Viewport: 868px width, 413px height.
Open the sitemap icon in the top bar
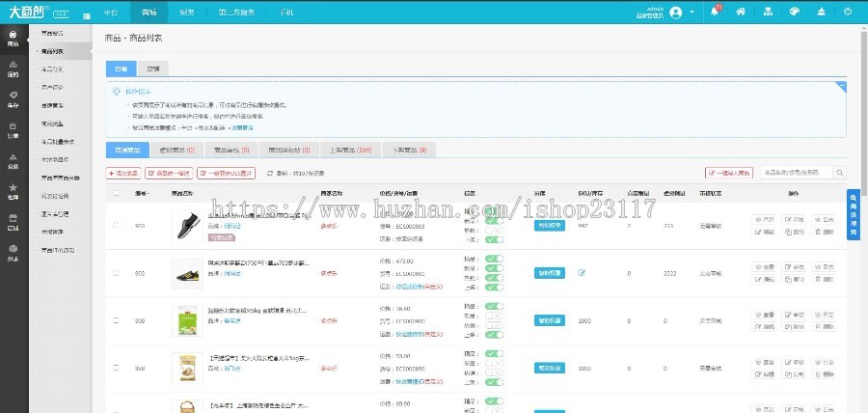click(768, 11)
